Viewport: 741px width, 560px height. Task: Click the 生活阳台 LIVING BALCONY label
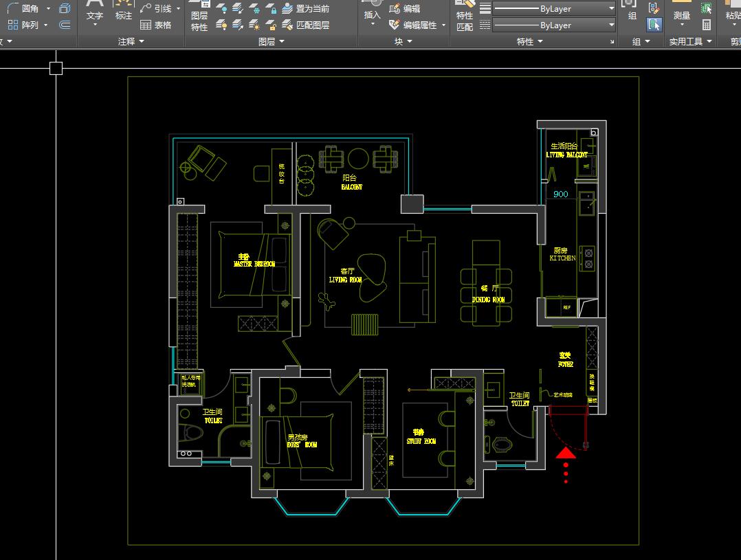point(566,150)
